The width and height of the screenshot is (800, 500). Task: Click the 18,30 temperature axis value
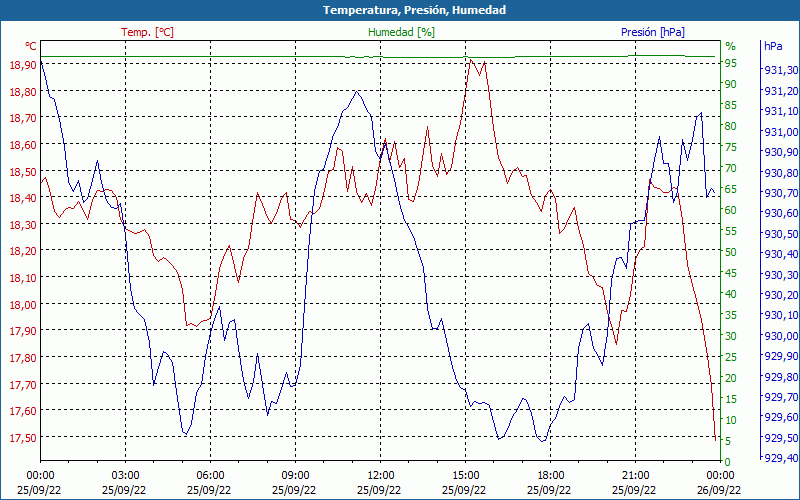[x=23, y=224]
